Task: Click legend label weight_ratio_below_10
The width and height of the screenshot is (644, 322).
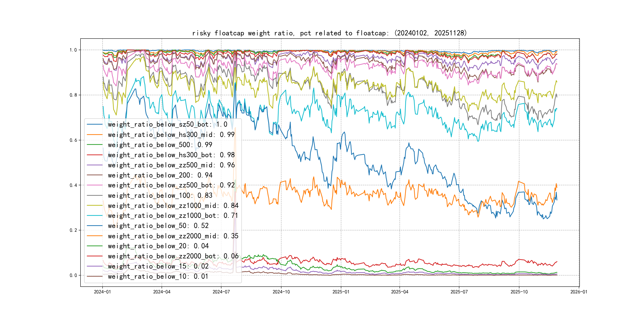Action: 158,276
